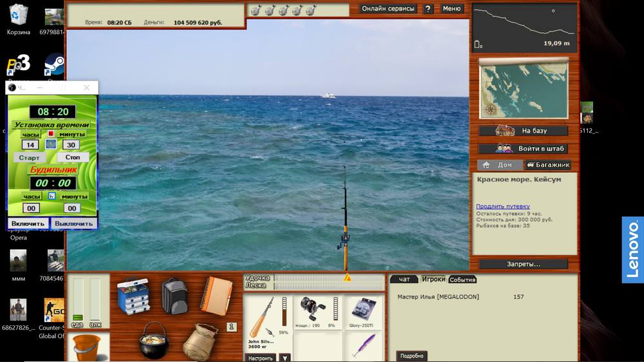The width and height of the screenshot is (644, 362).
Task: Open the 5112_ thumbnail on desktop right
Action: (587, 117)
